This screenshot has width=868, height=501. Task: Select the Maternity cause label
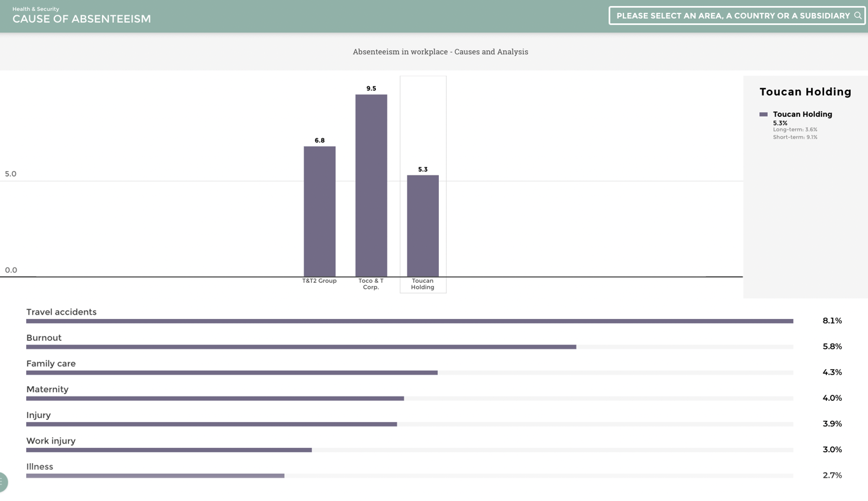click(x=47, y=389)
